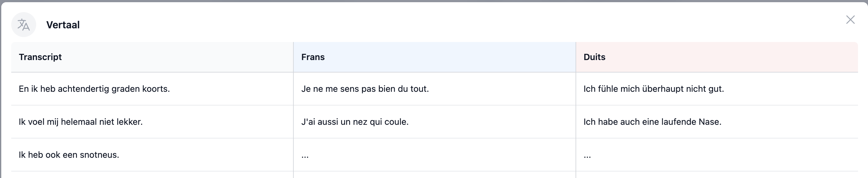This screenshot has height=178, width=868.
Task: Select the Frans column header
Action: coord(313,57)
